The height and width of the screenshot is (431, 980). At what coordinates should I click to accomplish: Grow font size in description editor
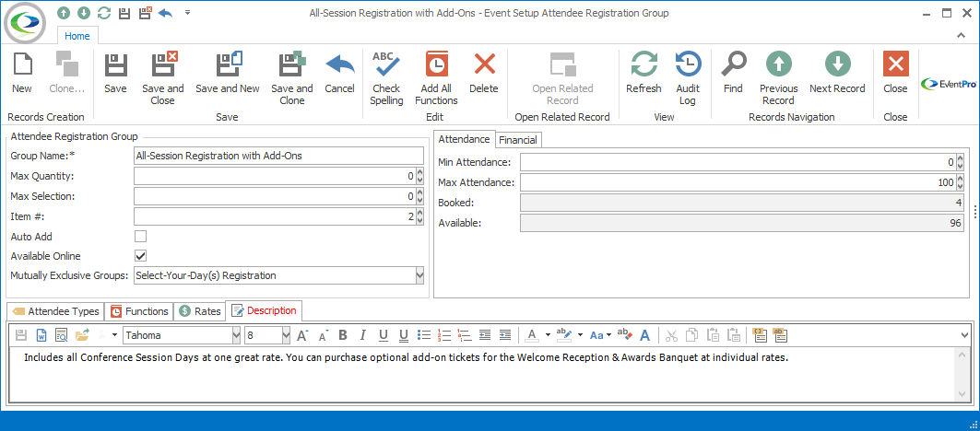coord(302,335)
